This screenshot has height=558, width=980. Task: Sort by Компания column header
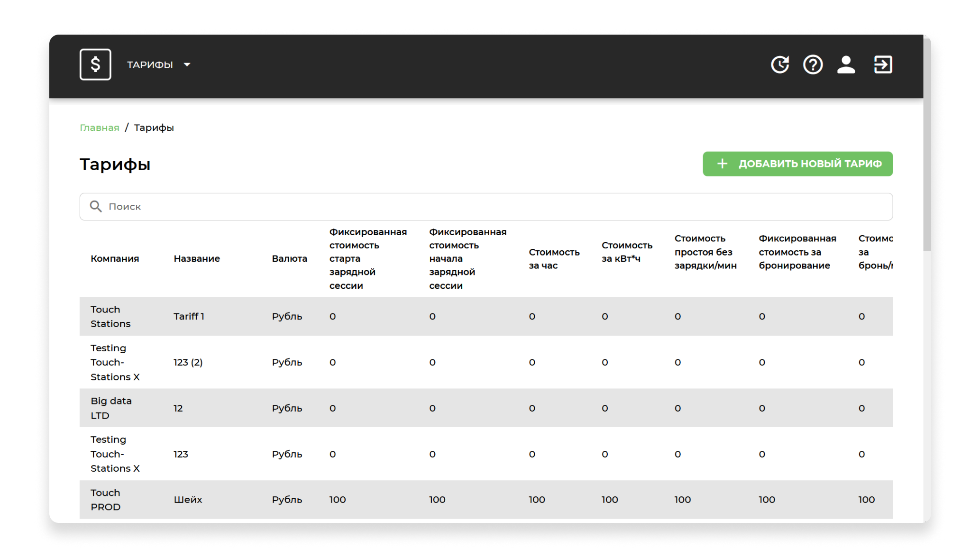[x=115, y=259]
